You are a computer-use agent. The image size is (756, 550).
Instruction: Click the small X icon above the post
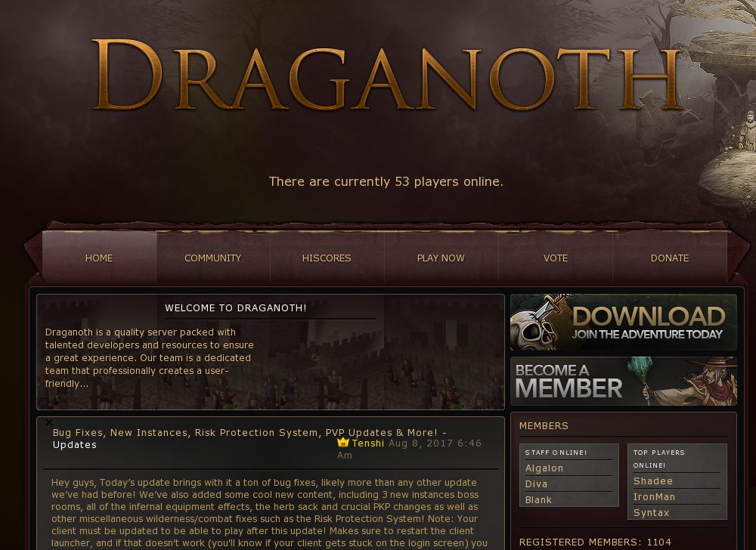[48, 422]
